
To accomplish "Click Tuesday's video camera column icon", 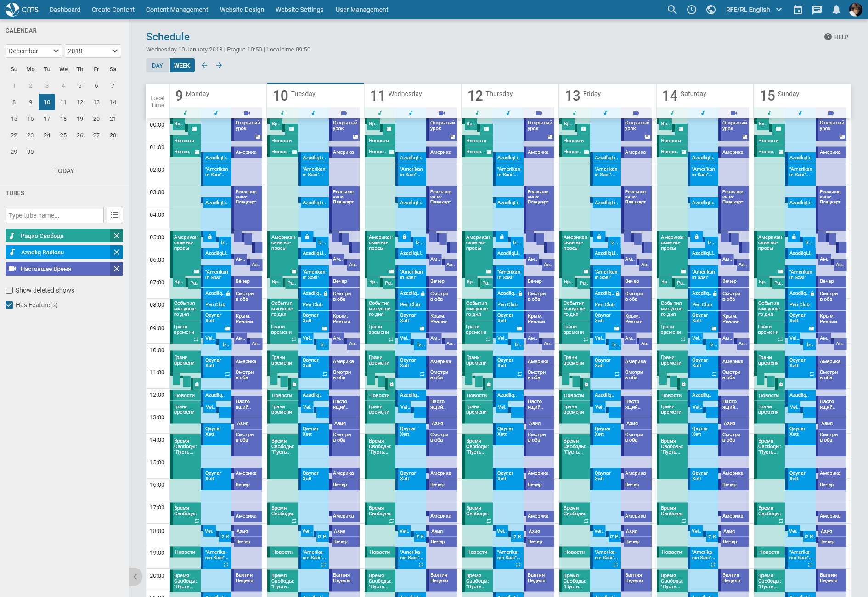I will (x=344, y=113).
